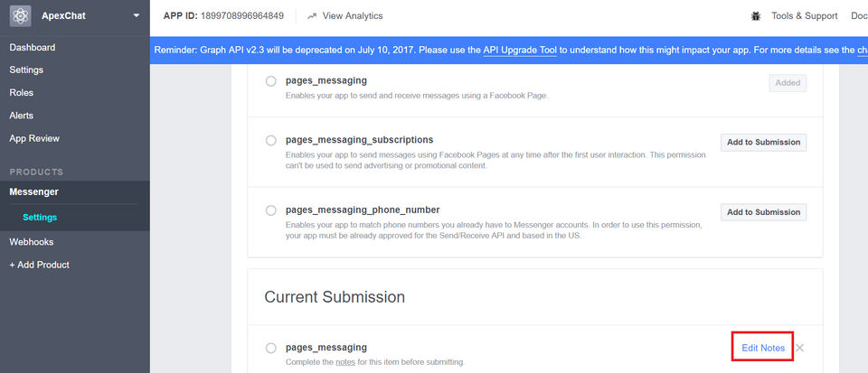868x373 pixels.
Task: Go to Roles in the sidebar
Action: (22, 92)
